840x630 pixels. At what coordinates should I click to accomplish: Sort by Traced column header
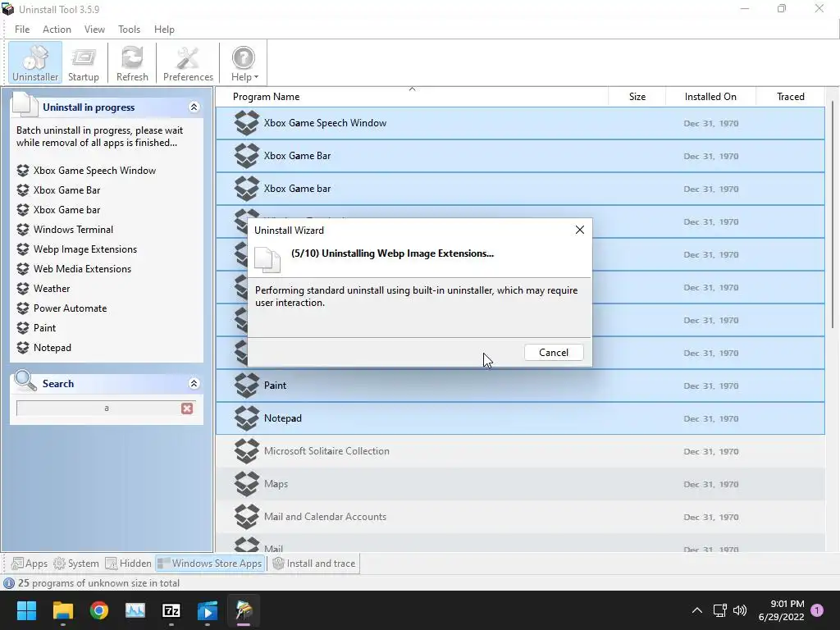790,97
